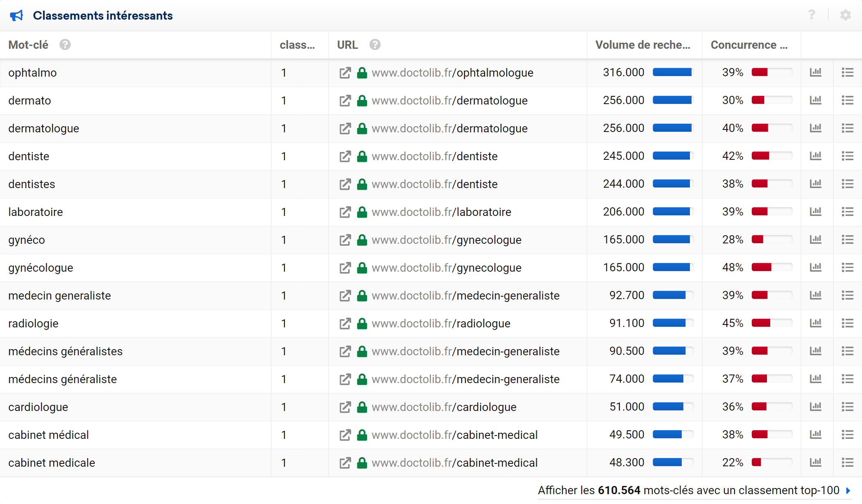Select keyword 'médecins généralistes'
The width and height of the screenshot is (862, 504).
(x=65, y=352)
